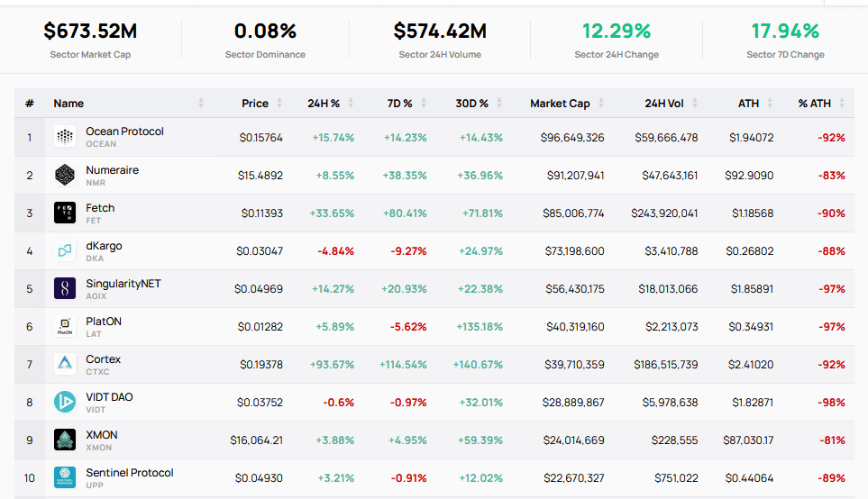Sort by 24H Vol column arrows
This screenshot has height=499, width=868.
[x=695, y=103]
